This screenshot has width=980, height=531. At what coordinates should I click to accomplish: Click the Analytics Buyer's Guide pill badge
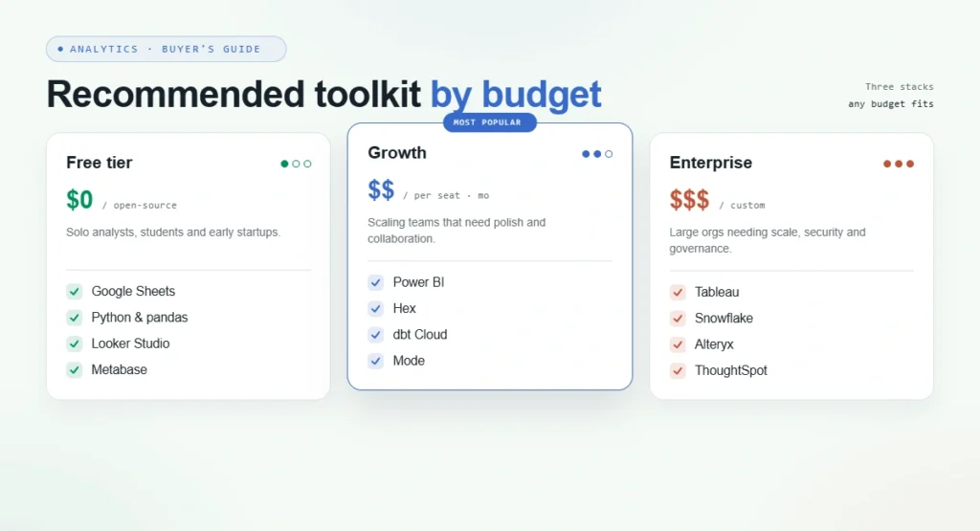pos(167,49)
